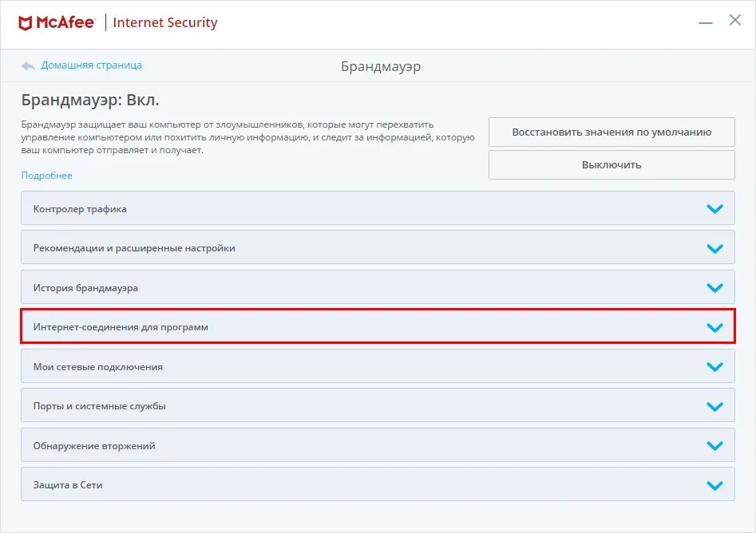Click Восстановить значения по умолчанию button

click(x=612, y=132)
